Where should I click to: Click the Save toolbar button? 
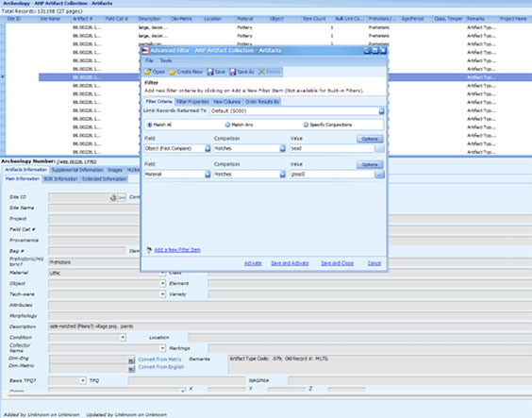216,72
